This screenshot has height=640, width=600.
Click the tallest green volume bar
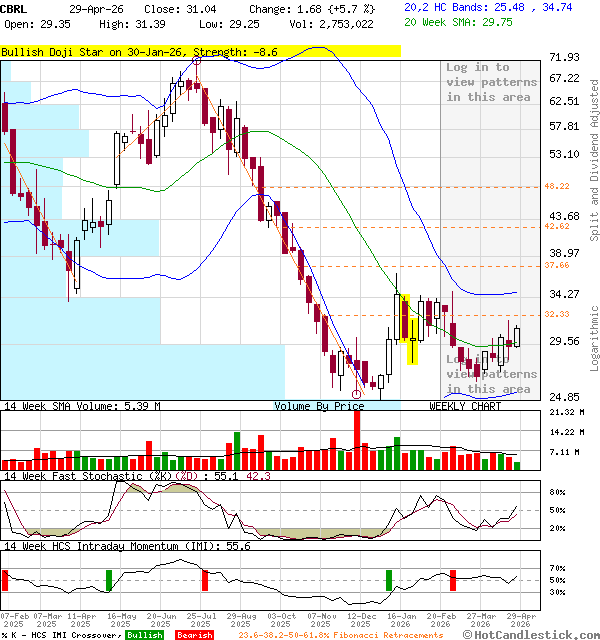(238, 450)
